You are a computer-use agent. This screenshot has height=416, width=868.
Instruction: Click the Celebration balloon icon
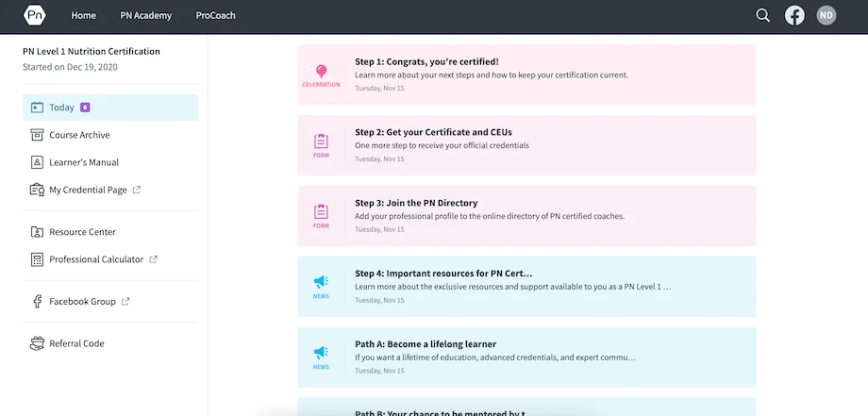(321, 71)
